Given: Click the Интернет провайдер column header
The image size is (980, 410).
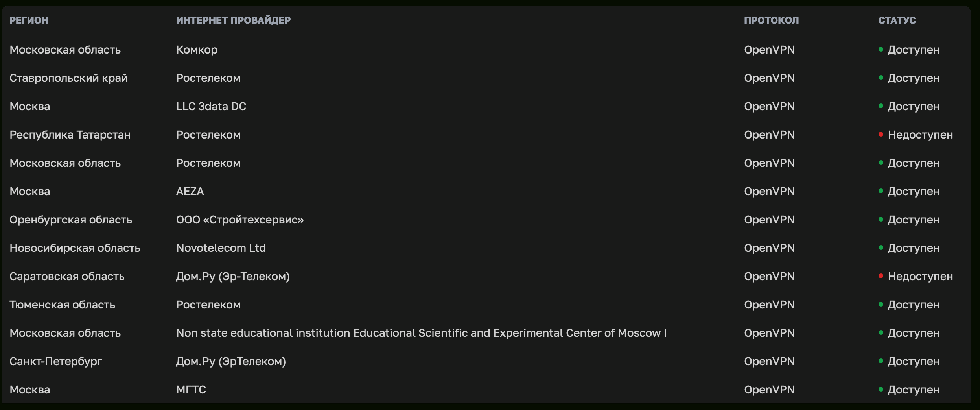Looking at the screenshot, I should tap(233, 20).
